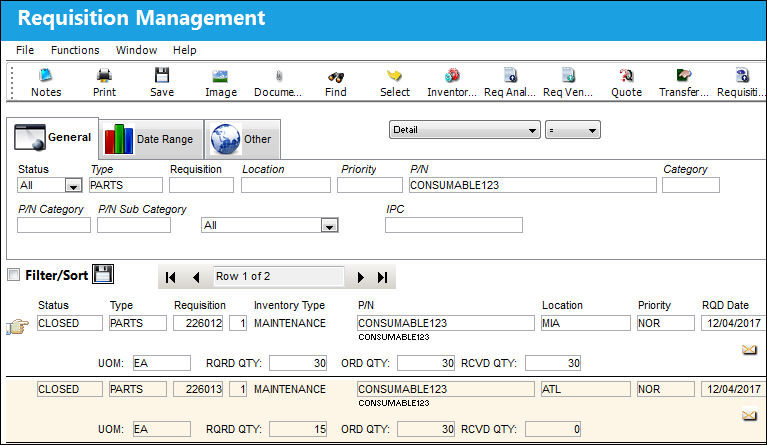This screenshot has height=445, width=767.
Task: Enable the Filter/Sort checkbox
Action: pos(14,275)
